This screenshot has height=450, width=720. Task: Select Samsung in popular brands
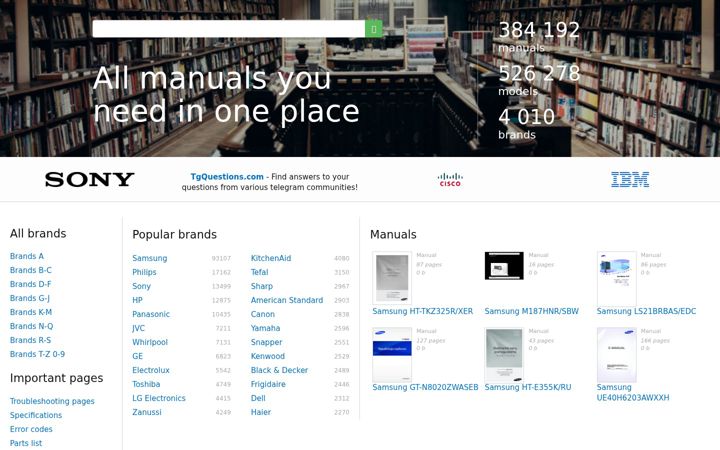(150, 258)
